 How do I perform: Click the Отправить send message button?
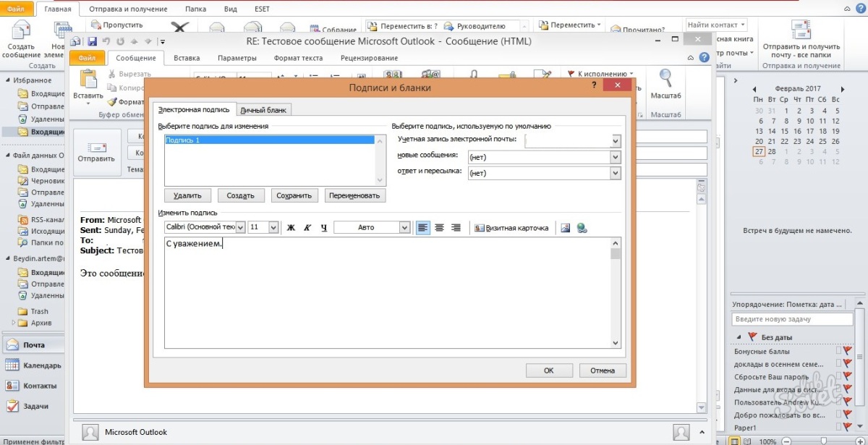click(x=96, y=152)
